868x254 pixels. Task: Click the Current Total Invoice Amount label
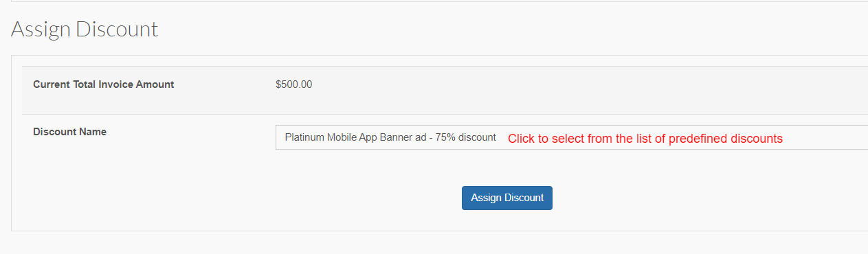(x=104, y=84)
